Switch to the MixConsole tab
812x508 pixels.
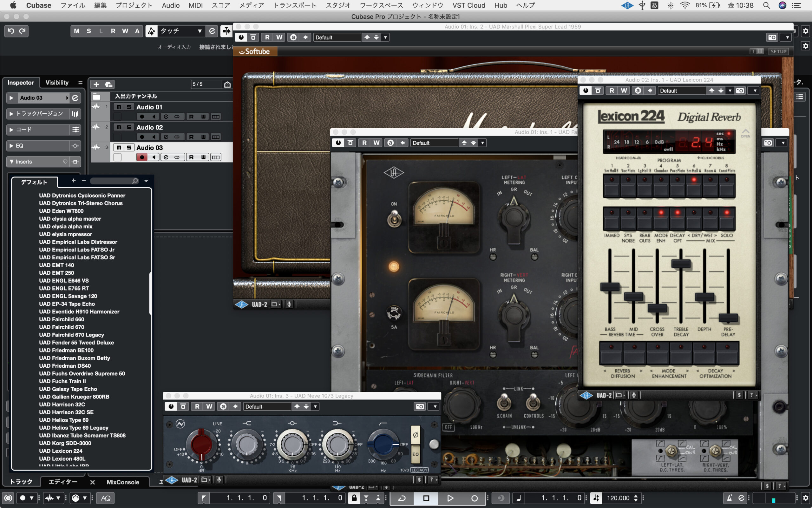coord(123,482)
